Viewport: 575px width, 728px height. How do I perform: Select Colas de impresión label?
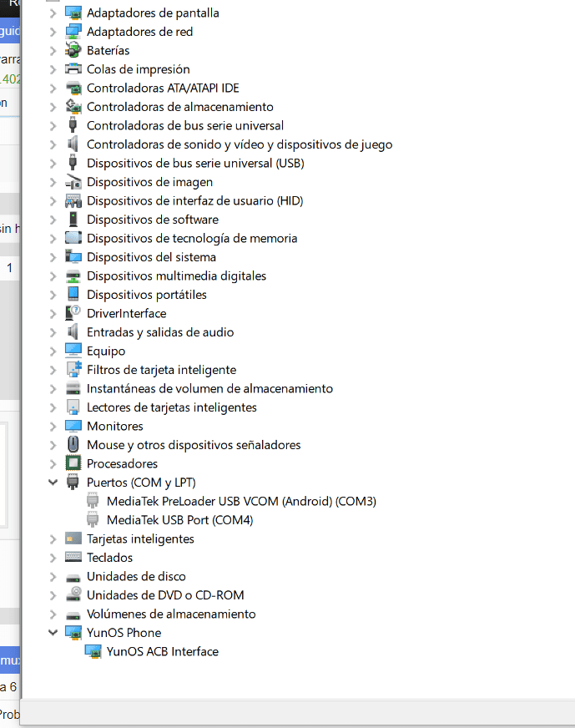coord(139,69)
